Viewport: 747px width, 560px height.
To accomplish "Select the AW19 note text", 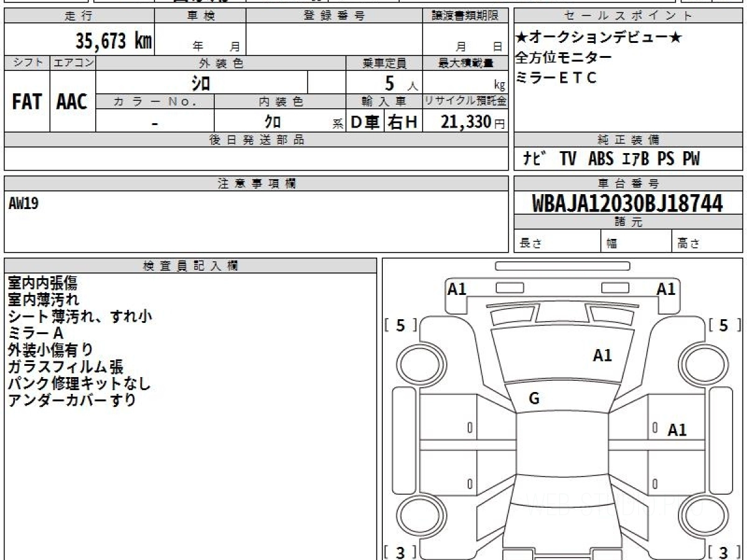I will tap(24, 203).
